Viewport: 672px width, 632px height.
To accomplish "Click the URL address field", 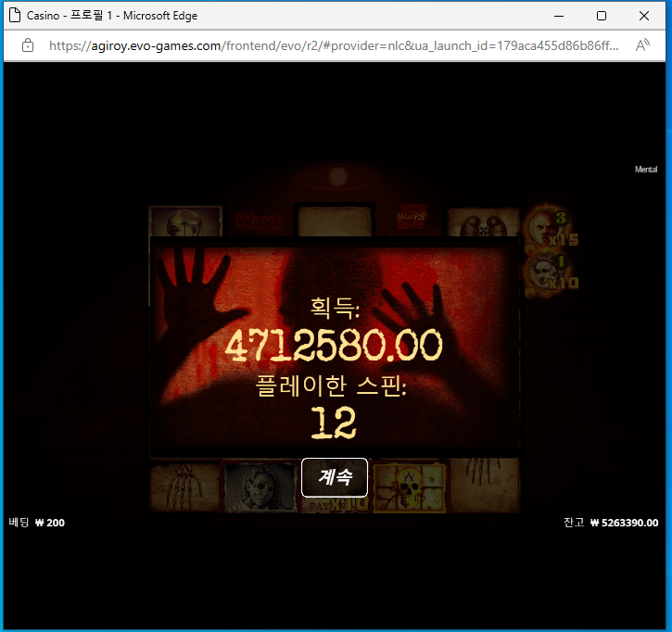I will click(x=334, y=45).
